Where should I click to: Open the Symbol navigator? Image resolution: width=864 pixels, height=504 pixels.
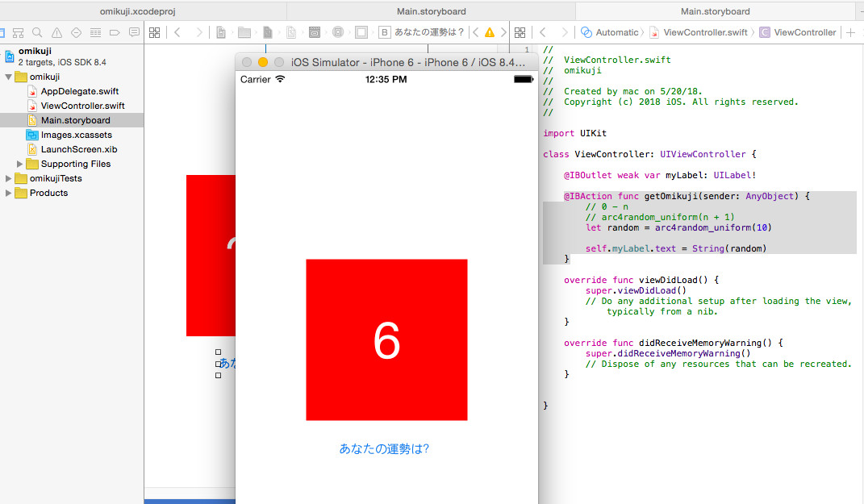coord(18,32)
